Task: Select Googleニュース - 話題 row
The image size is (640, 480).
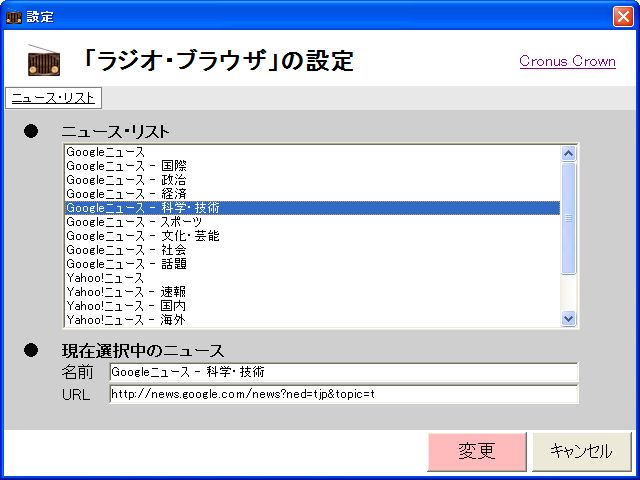Action: 312,264
